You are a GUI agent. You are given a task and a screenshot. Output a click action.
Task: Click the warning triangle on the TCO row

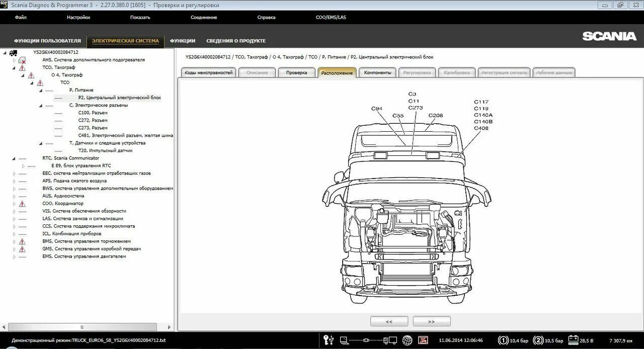40,82
